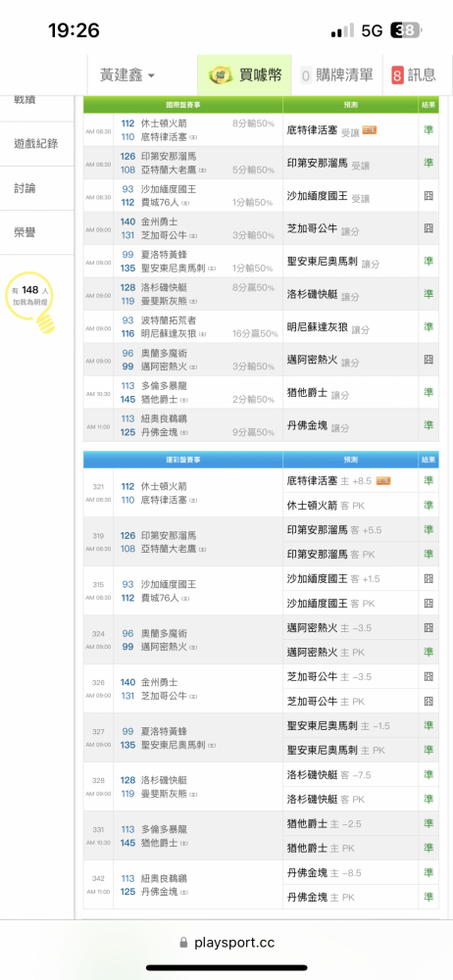This screenshot has width=453, height=980.
Task: Tap the playsport.cc address text
Action: 234,943
